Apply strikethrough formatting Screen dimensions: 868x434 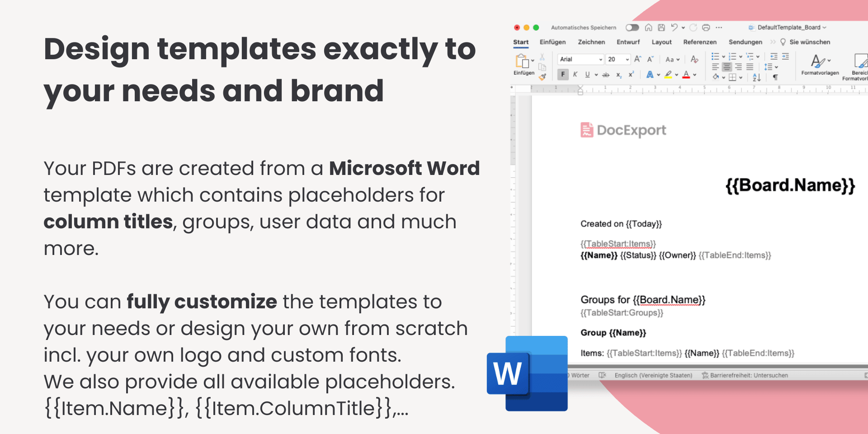(x=606, y=75)
